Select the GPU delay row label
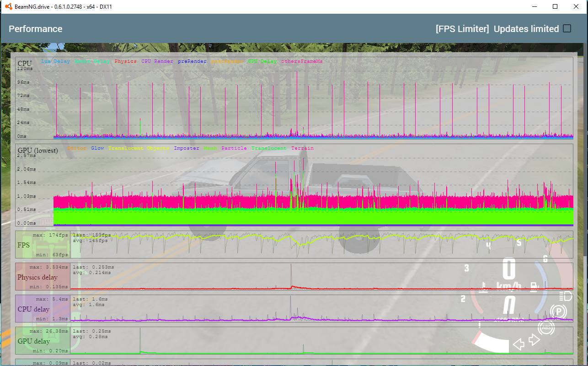The height and width of the screenshot is (366, 588). tap(34, 341)
